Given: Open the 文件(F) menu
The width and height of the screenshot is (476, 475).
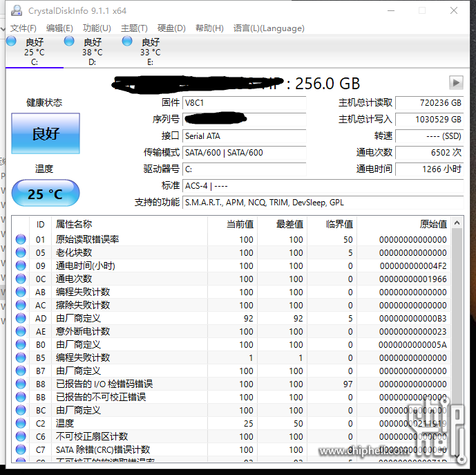Looking at the screenshot, I should coord(23,28).
